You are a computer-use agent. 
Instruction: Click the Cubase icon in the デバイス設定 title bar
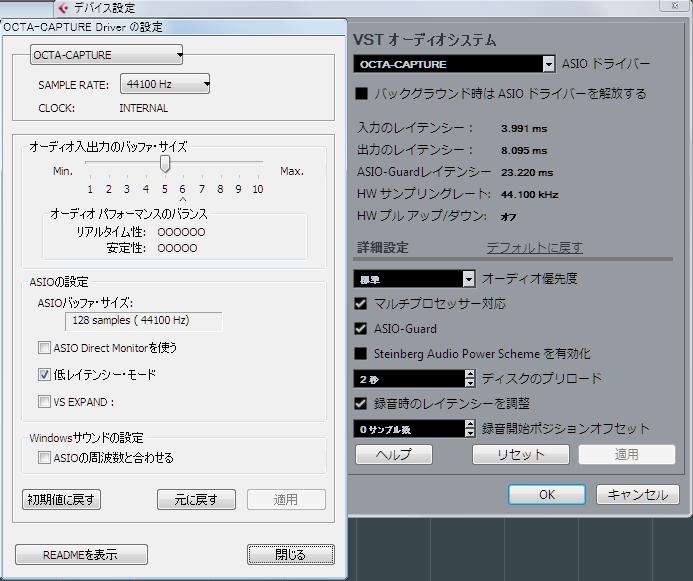[x=64, y=8]
